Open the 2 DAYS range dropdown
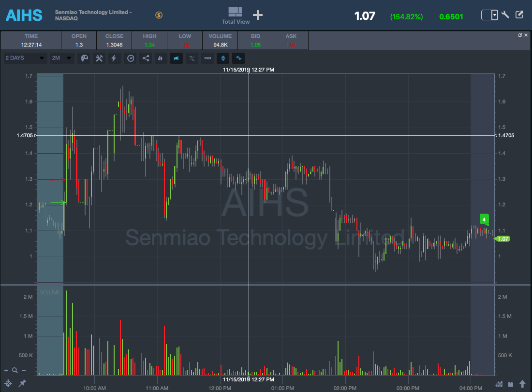The image size is (532, 392). pyautogui.click(x=25, y=58)
